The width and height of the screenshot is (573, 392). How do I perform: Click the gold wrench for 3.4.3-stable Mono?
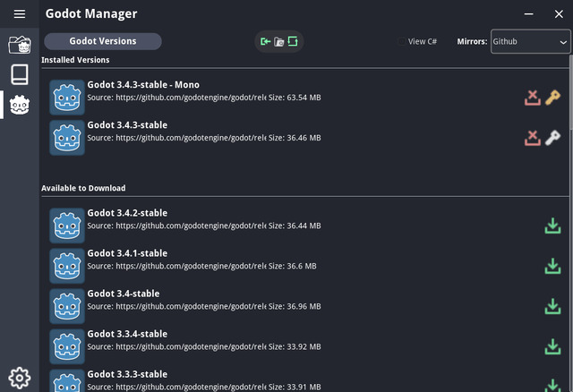coord(552,98)
